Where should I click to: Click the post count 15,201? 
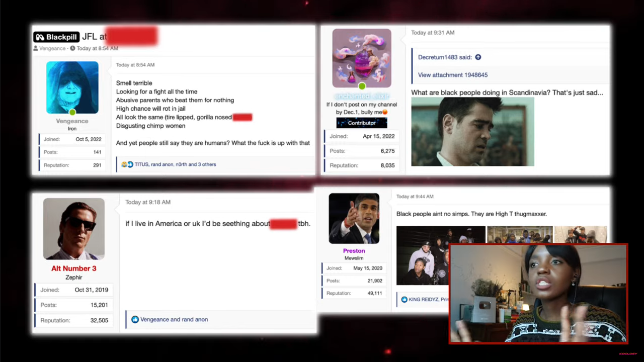click(100, 305)
